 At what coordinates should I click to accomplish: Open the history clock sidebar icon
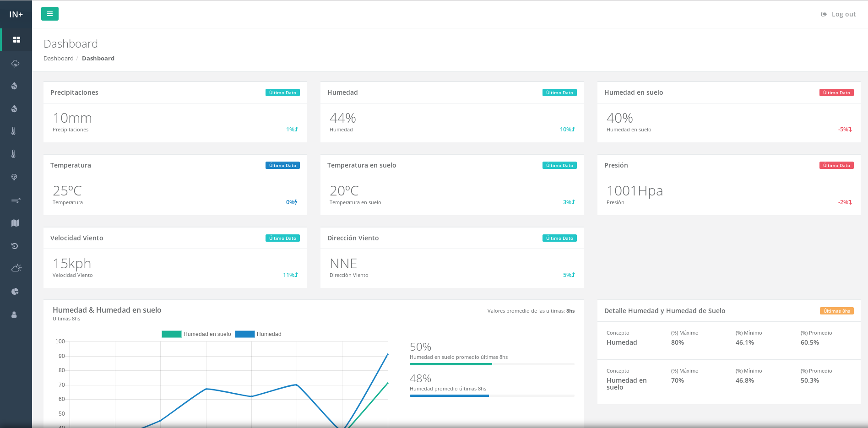pyautogui.click(x=15, y=246)
